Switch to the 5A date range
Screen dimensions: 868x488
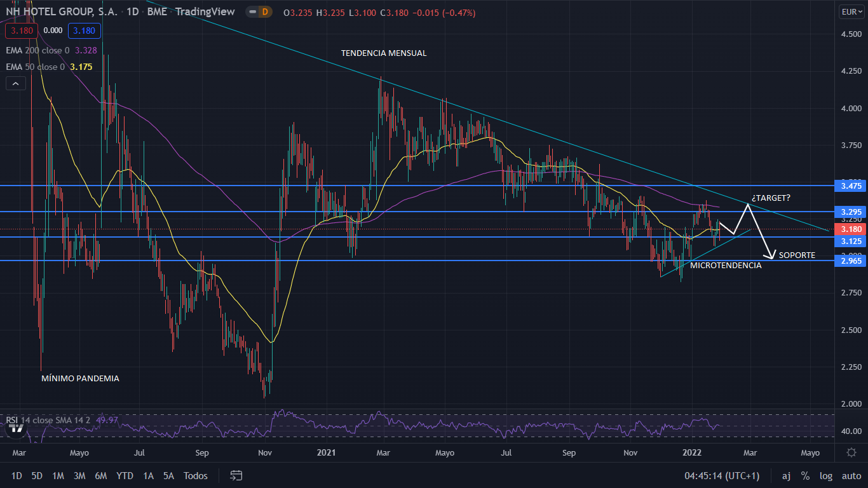pyautogui.click(x=168, y=475)
